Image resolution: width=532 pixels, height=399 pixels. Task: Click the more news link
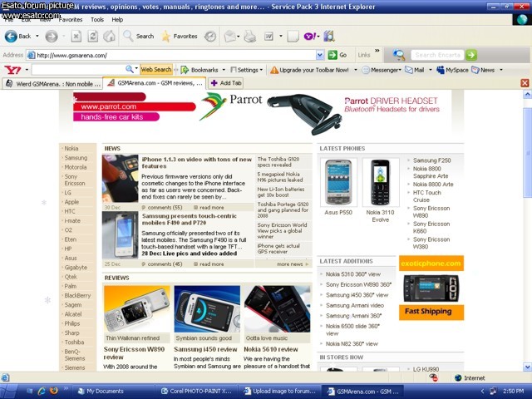(x=290, y=264)
